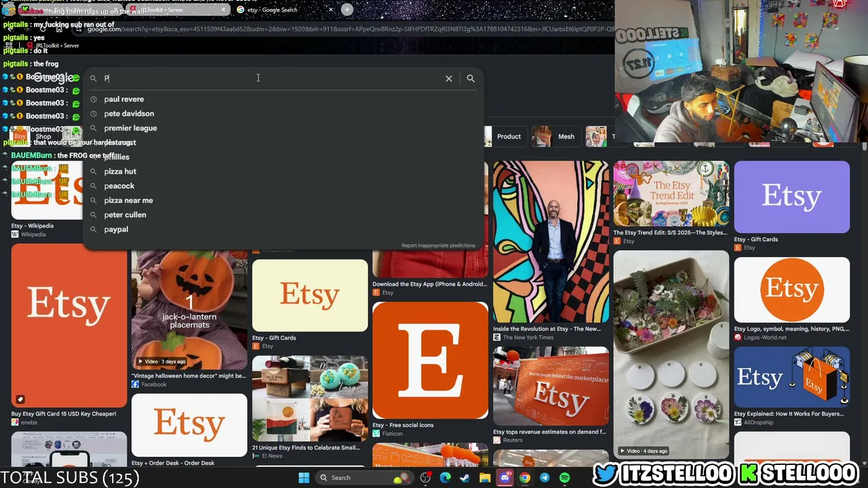Viewport: 868px width, 488px height.
Task: Click the Chrome taskbar icon
Action: pyautogui.click(x=525, y=478)
